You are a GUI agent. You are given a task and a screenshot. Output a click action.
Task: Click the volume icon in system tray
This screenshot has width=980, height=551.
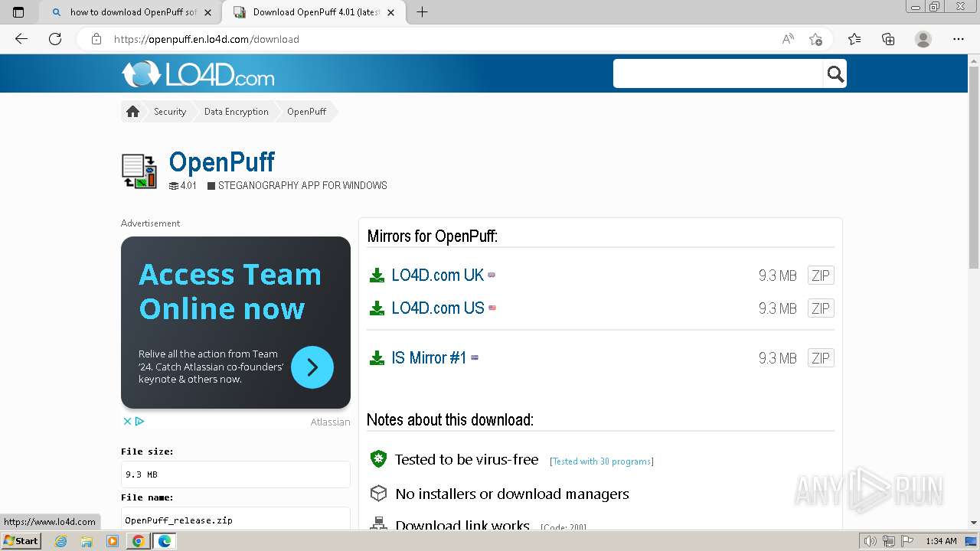pos(871,541)
